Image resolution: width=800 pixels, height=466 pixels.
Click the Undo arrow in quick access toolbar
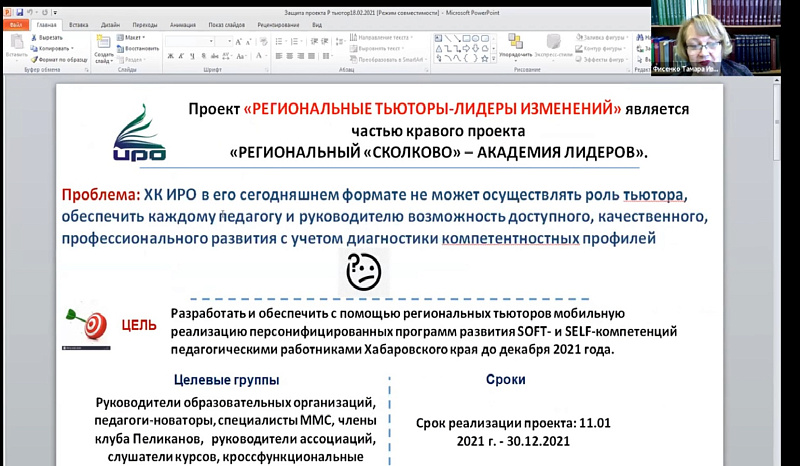pos(31,12)
